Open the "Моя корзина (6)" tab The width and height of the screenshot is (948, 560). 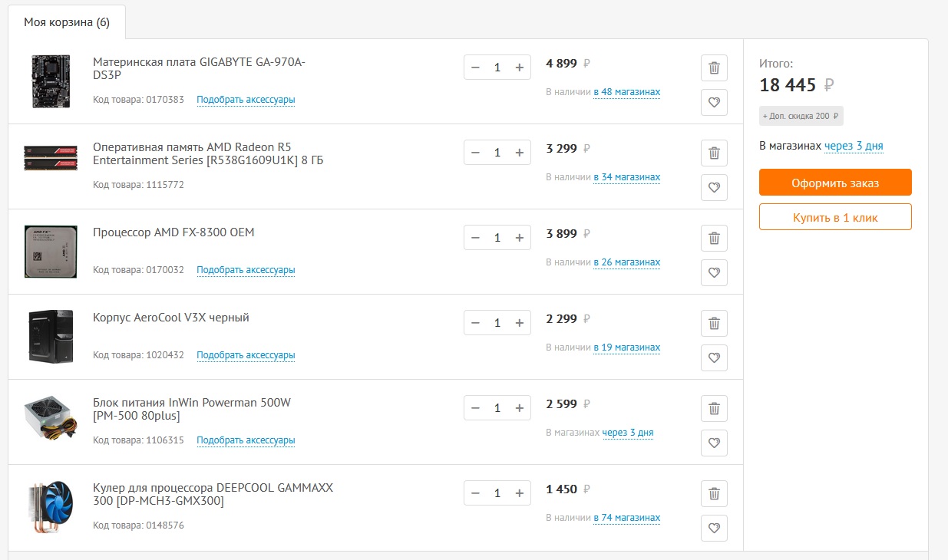[x=67, y=21]
